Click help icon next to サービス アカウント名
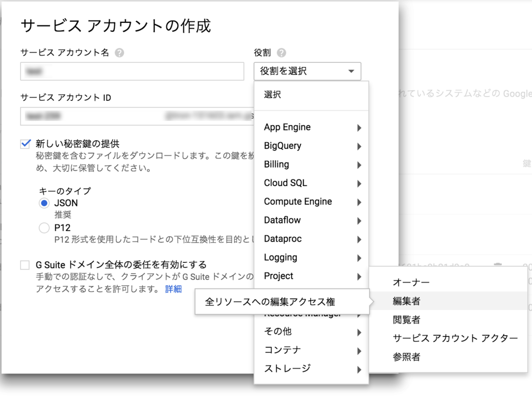Viewport: 532px width, 400px height. tap(119, 53)
